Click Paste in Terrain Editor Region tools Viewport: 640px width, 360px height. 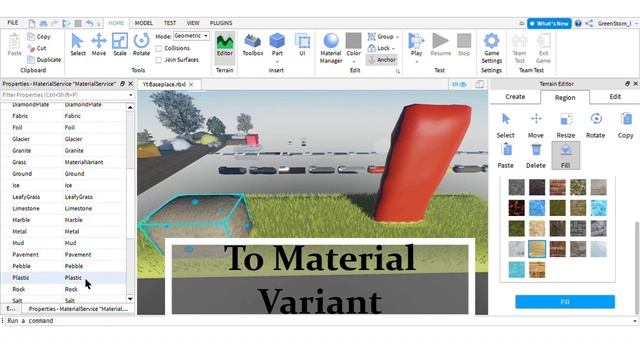505,156
